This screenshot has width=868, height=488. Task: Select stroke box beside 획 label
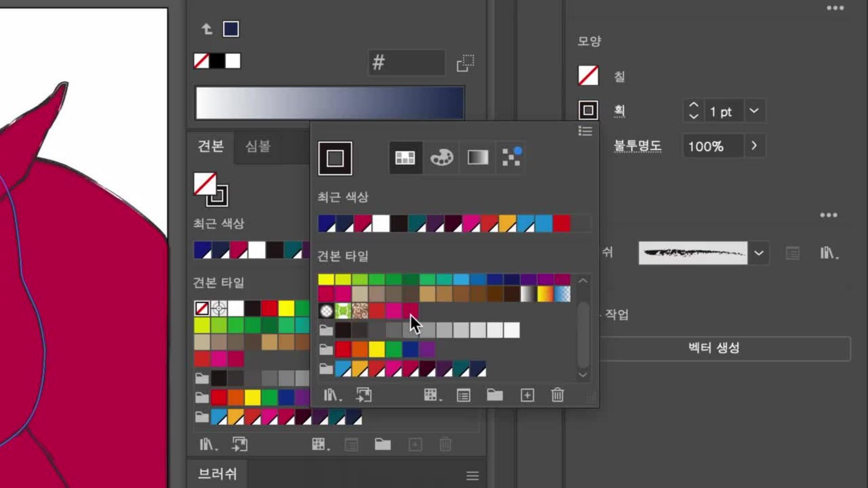point(588,110)
